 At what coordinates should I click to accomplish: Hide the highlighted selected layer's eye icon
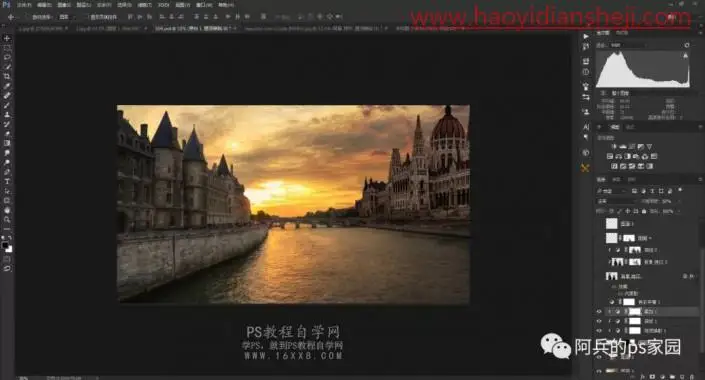pos(599,312)
